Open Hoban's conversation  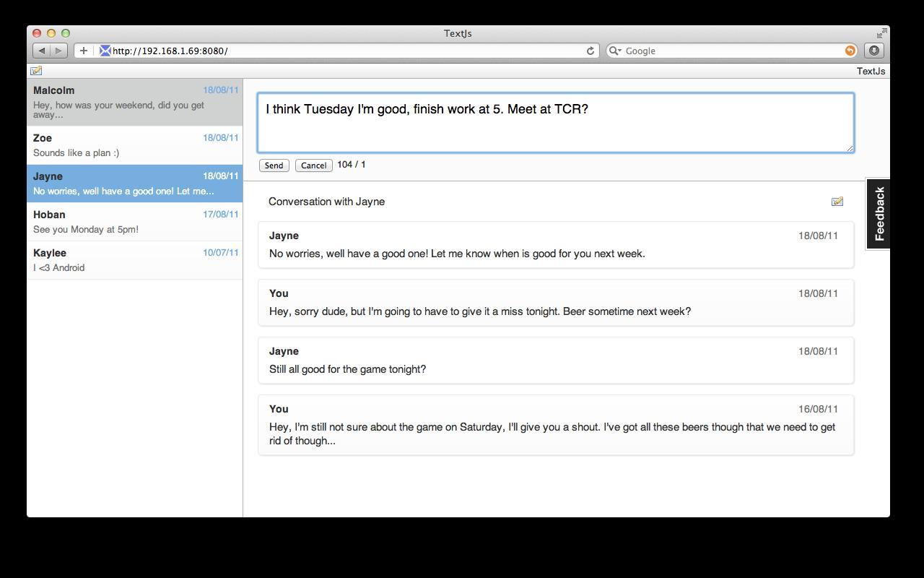135,221
